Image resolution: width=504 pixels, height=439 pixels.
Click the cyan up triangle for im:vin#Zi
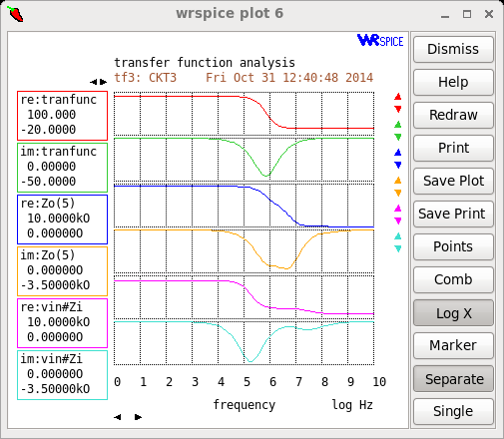point(397,236)
